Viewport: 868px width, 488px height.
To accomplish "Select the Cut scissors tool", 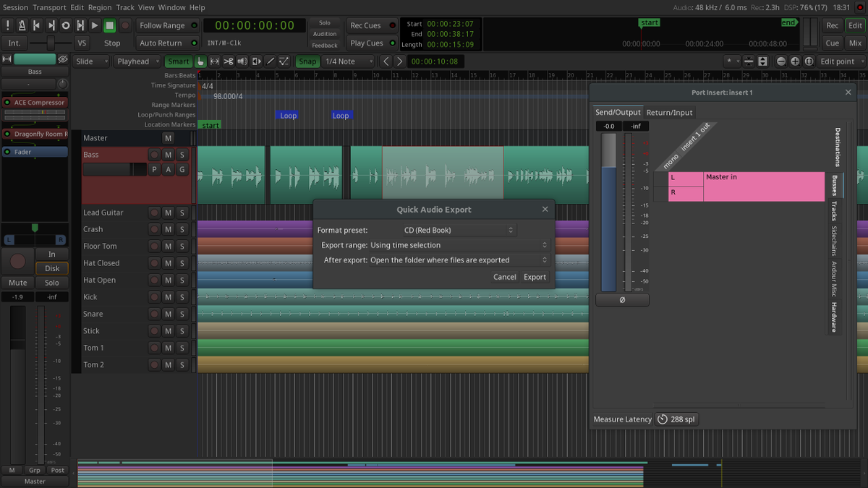I will click(x=229, y=61).
